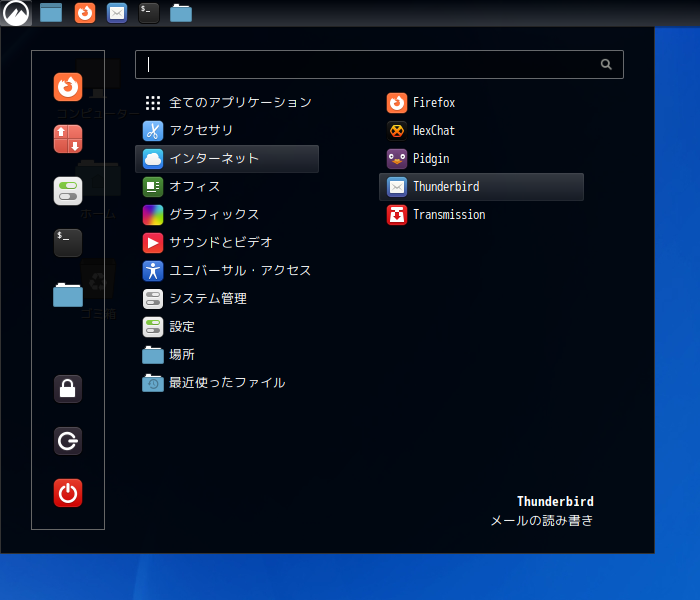The image size is (700, 600).
Task: Launch Thunderbird mail client
Action: point(481,187)
